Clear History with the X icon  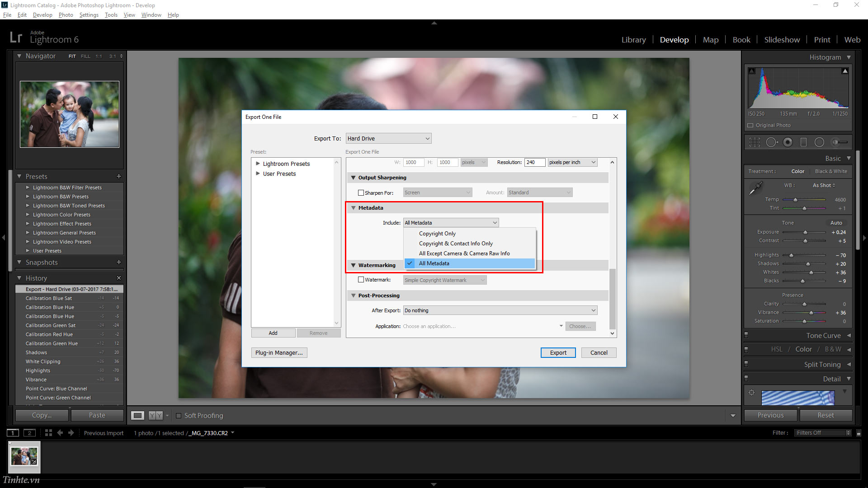pos(119,278)
